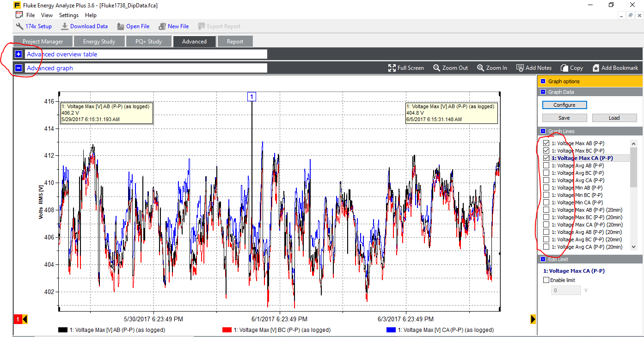Viewport: 644px width, 337px height.
Task: Click document icon beside File menu
Action: pos(19,15)
